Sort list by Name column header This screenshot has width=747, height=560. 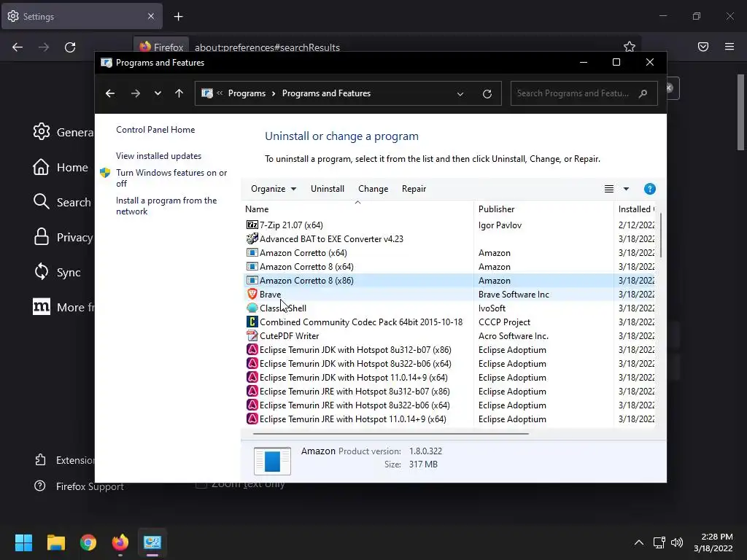coord(357,209)
